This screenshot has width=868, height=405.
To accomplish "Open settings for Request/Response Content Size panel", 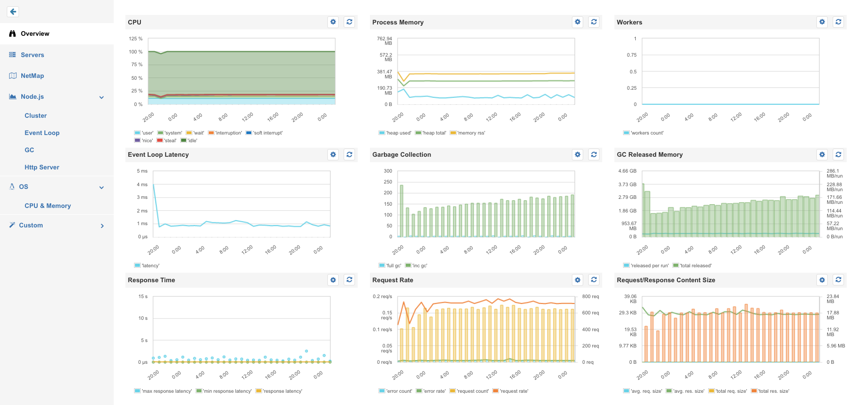I will pyautogui.click(x=822, y=280).
